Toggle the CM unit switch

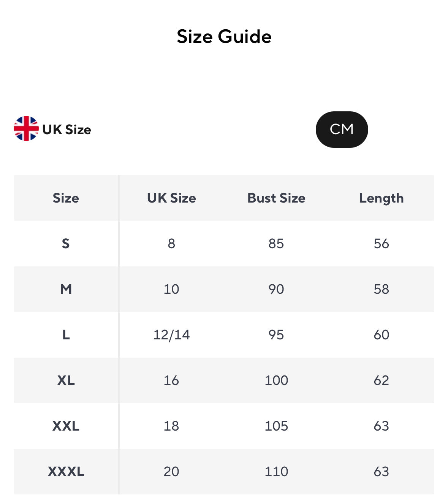(342, 130)
